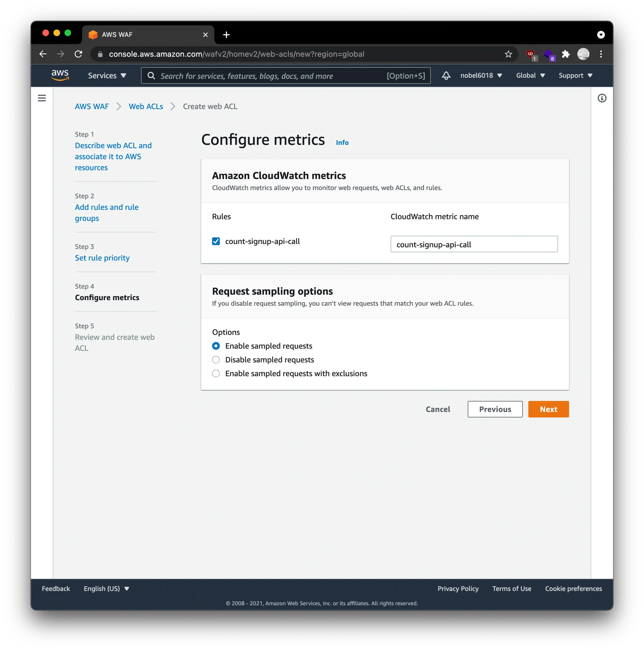Viewport: 644px width, 651px height.
Task: Select Disable sampled requests option
Action: 216,360
